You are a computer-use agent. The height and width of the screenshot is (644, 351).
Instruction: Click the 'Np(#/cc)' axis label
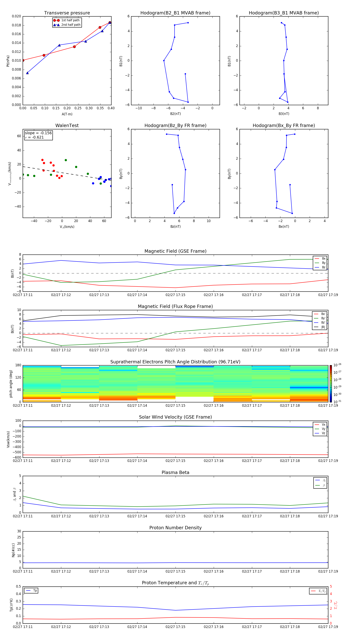click(x=13, y=550)
